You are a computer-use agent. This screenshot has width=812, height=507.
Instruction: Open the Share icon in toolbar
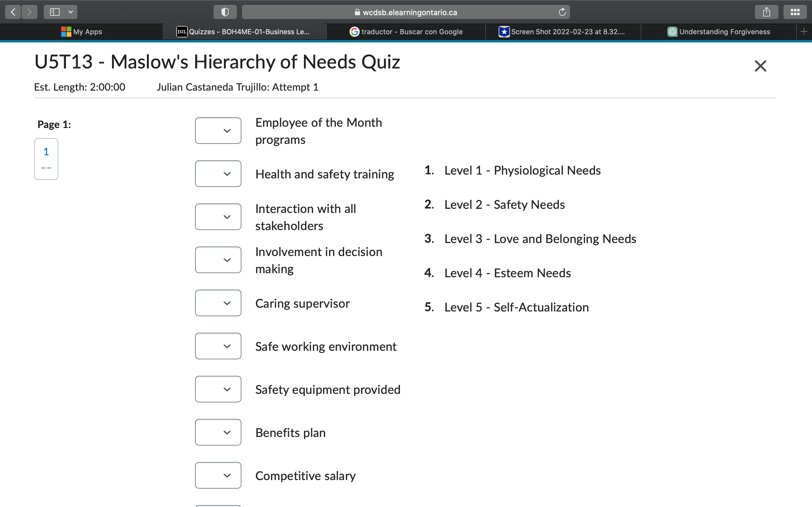click(x=766, y=12)
